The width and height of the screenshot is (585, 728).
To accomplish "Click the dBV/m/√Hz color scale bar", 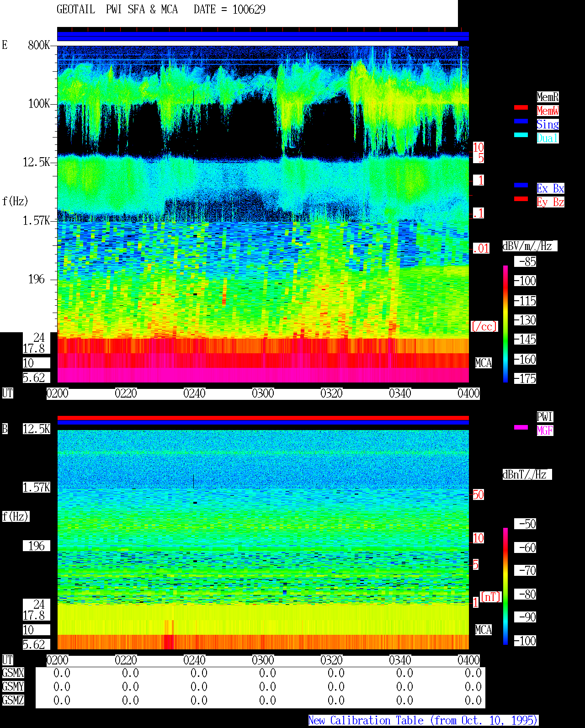I will pos(505,324).
